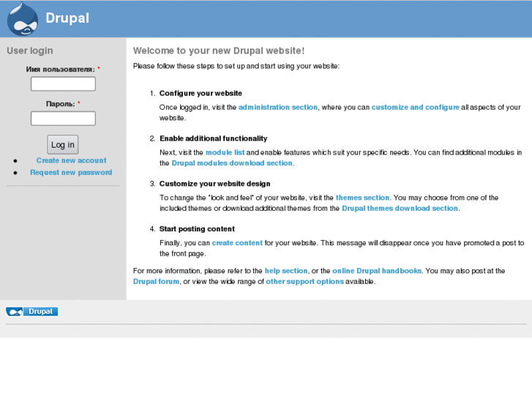Click the User login block title
The image size is (532, 399).
[x=30, y=51]
